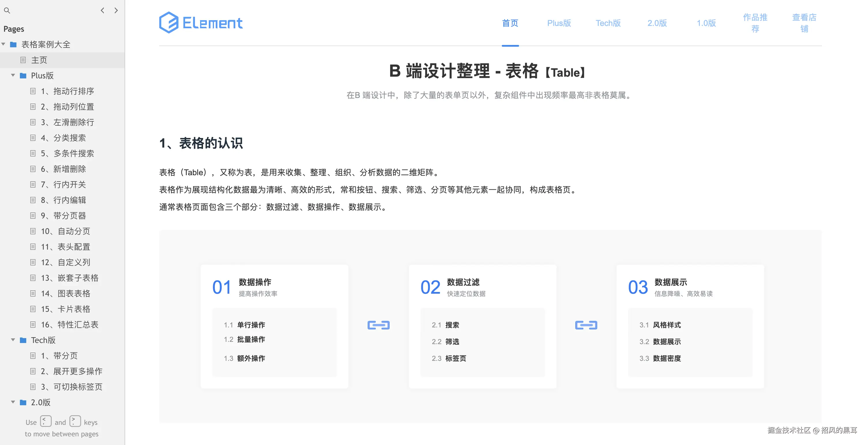This screenshot has height=445, width=868.
Task: Click the page icon beside 主页
Action: [23, 60]
